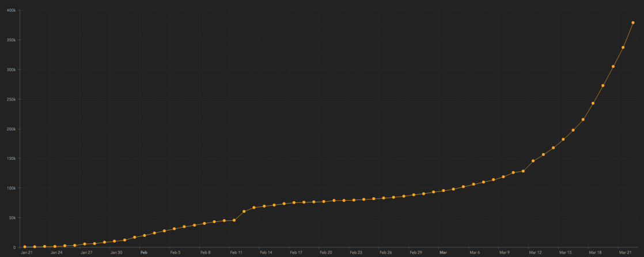Image resolution: width=644 pixels, height=257 pixels.
Task: Click the "0" y-axis label
Action: point(14,247)
